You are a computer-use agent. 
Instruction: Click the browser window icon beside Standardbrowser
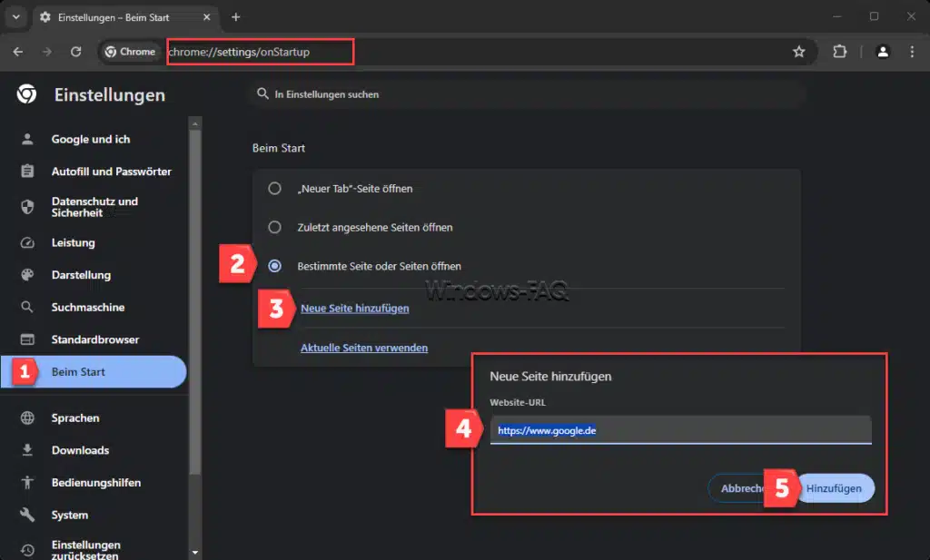27,339
